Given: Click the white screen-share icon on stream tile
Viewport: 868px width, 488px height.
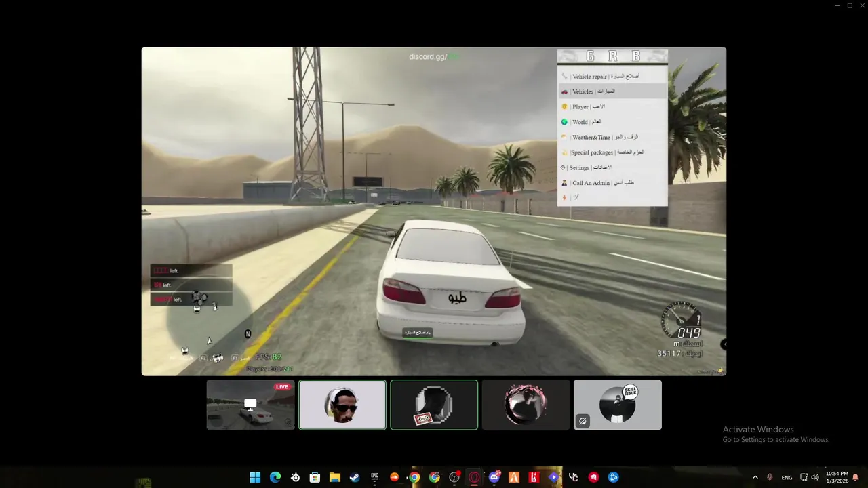Looking at the screenshot, I should pyautogui.click(x=250, y=404).
